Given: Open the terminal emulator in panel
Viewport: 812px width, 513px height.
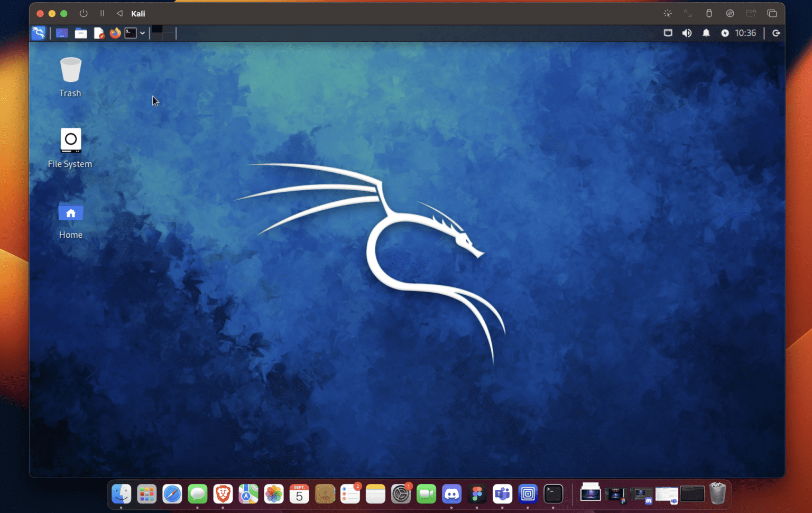Looking at the screenshot, I should [131, 33].
